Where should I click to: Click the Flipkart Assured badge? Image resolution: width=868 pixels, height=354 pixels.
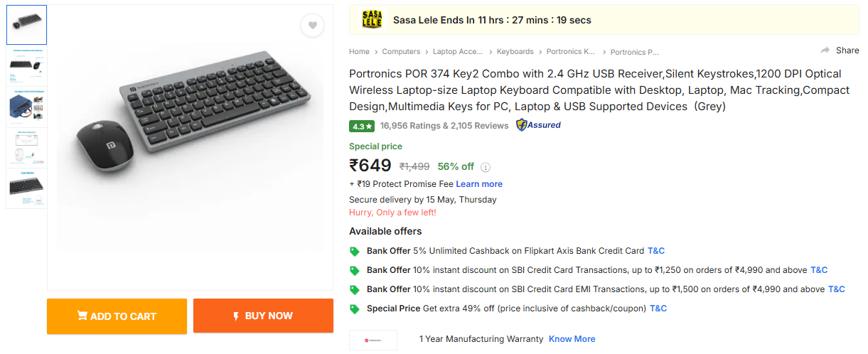point(538,125)
